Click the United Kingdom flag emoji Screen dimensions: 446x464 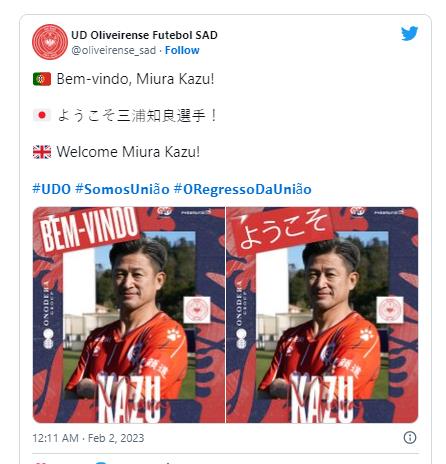click(42, 152)
